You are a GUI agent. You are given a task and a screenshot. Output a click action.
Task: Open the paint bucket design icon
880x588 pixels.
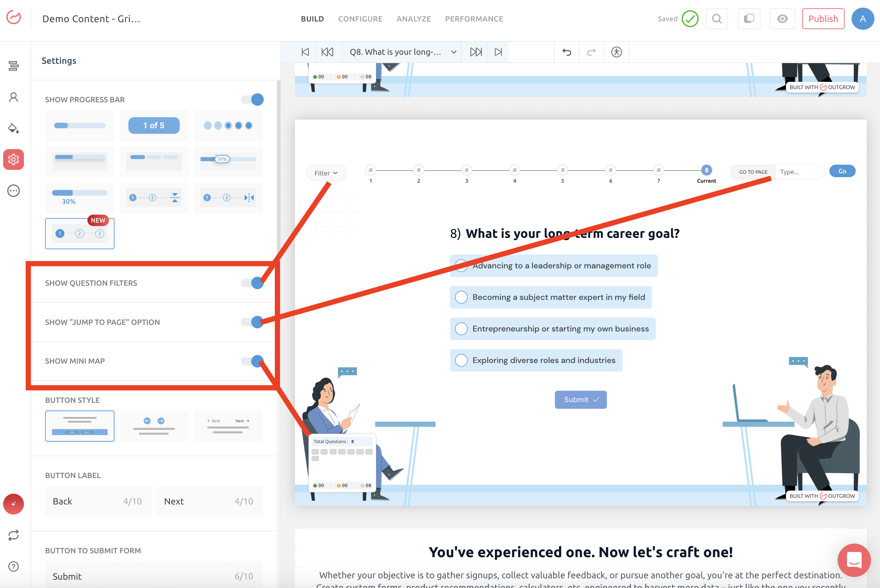[14, 128]
